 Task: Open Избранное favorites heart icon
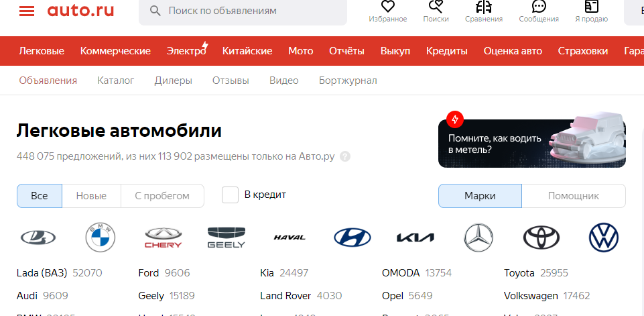click(388, 6)
